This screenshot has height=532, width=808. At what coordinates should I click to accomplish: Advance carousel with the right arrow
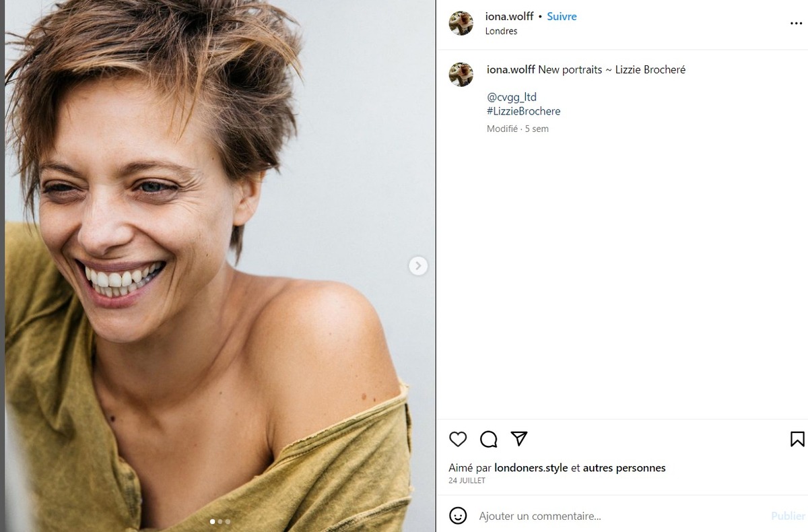click(418, 266)
